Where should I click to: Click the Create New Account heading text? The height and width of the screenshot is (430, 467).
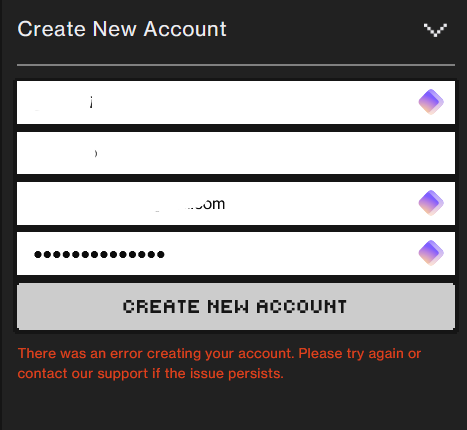122,29
